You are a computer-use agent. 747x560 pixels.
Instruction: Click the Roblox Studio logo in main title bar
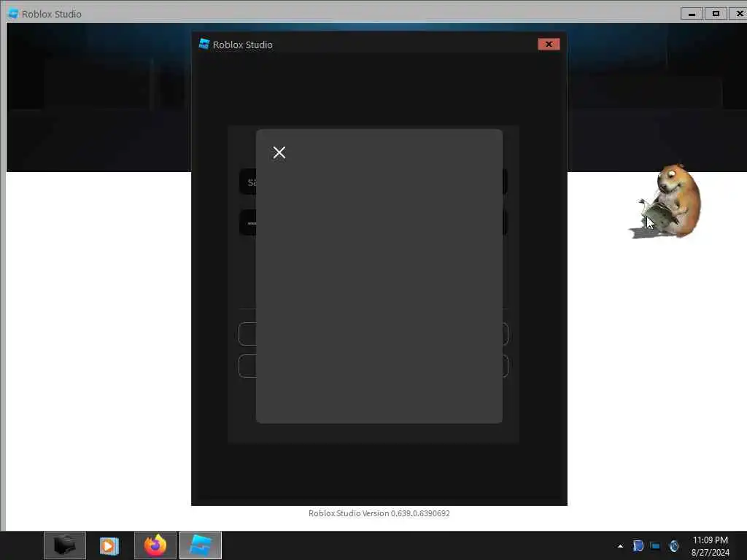13,14
